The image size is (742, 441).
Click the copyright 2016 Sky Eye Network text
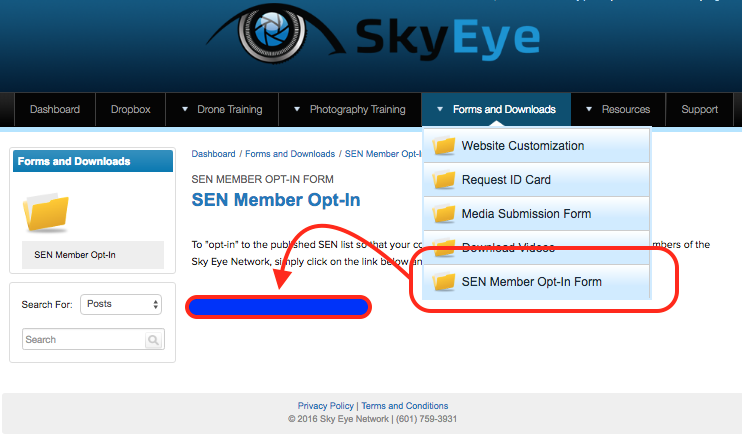(x=373, y=419)
